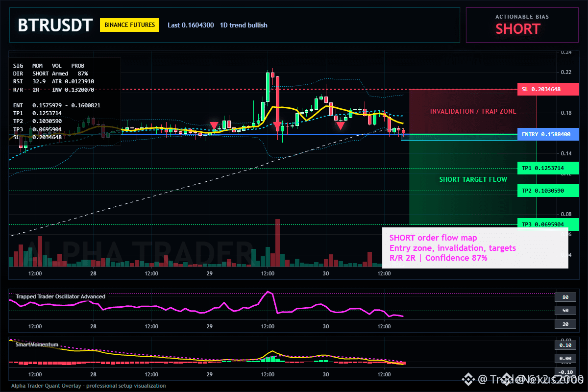This screenshot has height=392, width=588.
Task: Select the green TP2 0.1030590 axis tag
Action: pyautogui.click(x=548, y=191)
